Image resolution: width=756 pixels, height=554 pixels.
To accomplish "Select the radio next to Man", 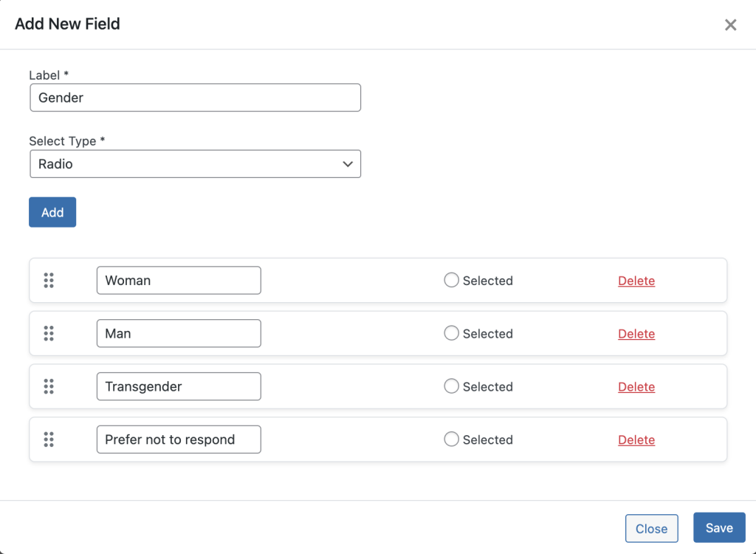I will [451, 333].
